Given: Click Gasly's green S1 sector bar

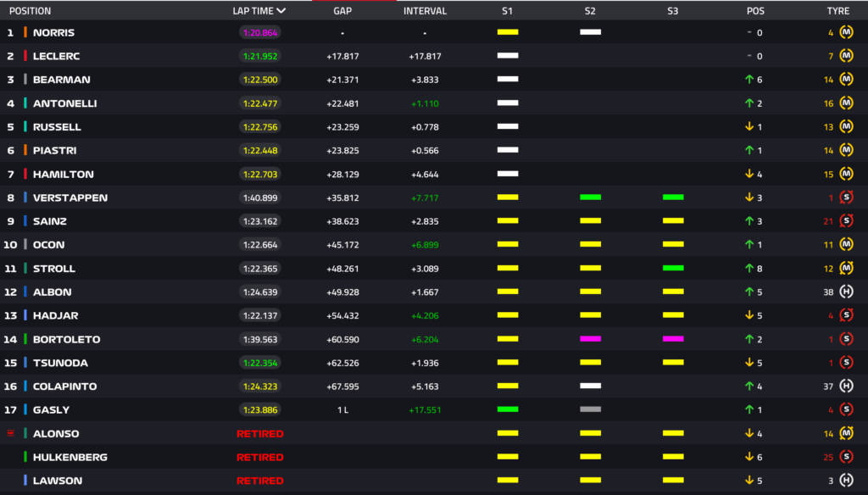Looking at the screenshot, I should 508,409.
